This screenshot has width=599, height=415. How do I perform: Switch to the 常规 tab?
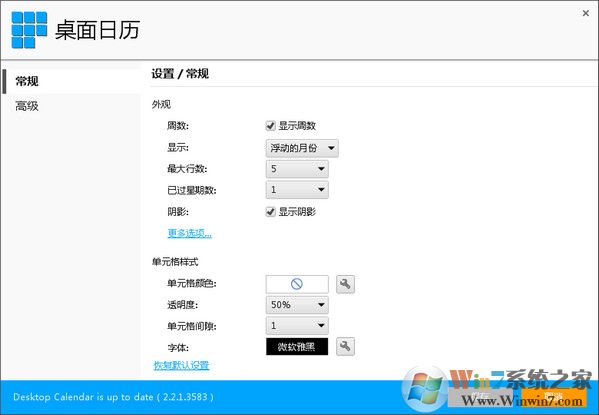(x=71, y=81)
